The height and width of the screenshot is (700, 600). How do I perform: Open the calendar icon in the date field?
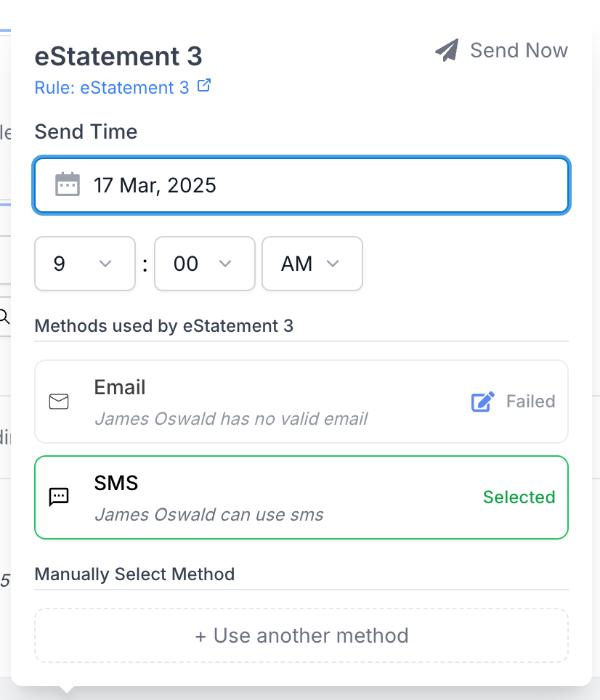(67, 185)
